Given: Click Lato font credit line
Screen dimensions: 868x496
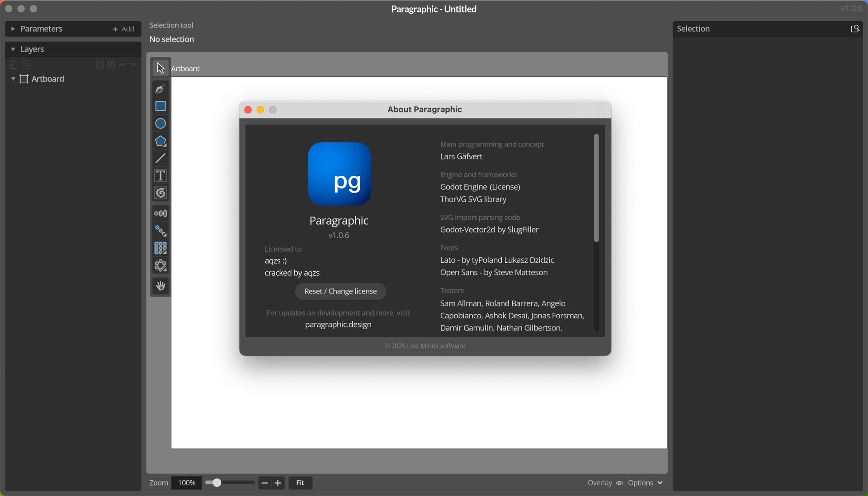Looking at the screenshot, I should (497, 260).
